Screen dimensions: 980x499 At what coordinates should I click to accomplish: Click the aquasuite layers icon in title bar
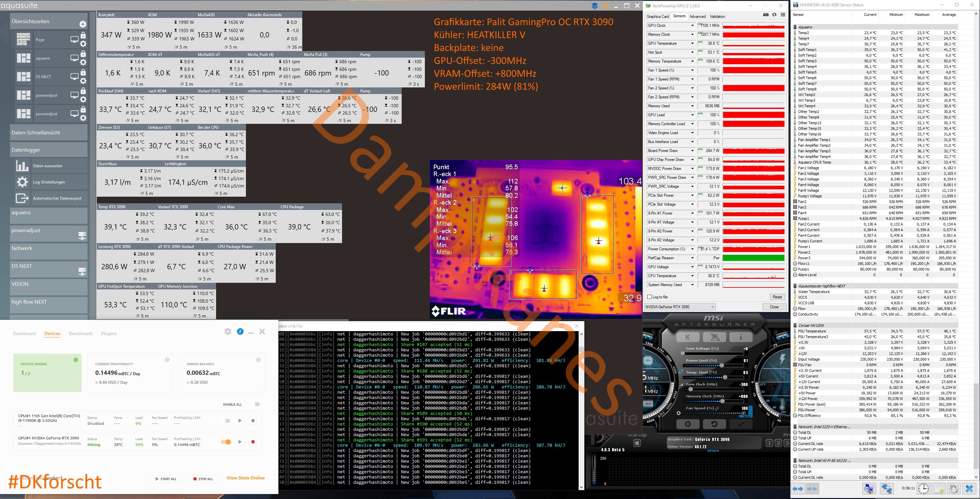tap(595, 6)
